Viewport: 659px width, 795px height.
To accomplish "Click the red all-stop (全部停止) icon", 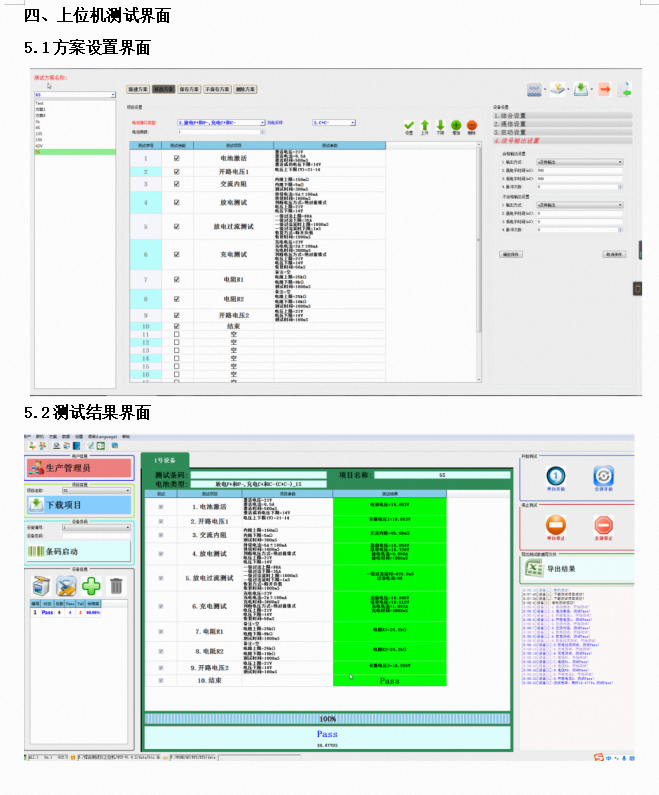I will pos(603,526).
